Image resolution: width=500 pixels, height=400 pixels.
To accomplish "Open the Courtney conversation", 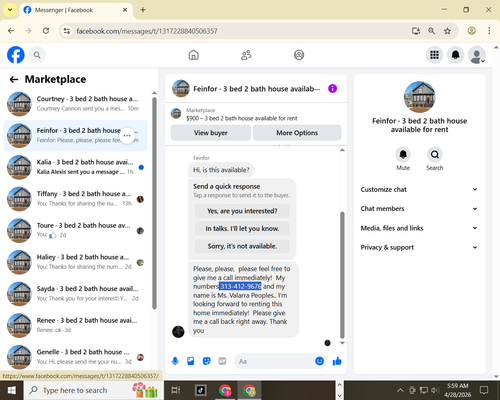I will [x=75, y=104].
